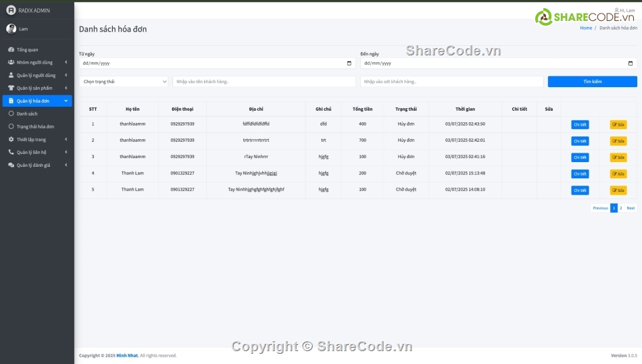Click the Tìm kiếm search button

click(593, 82)
